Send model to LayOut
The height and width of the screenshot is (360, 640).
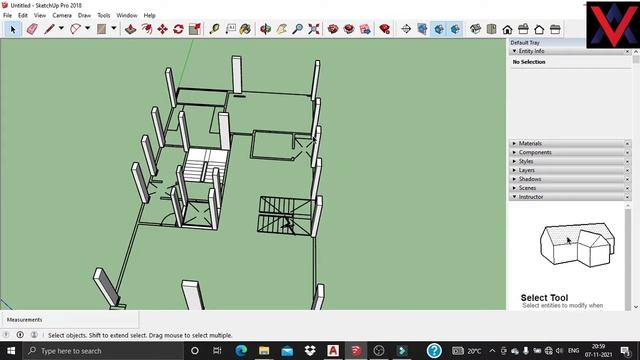pyautogui.click(x=365, y=29)
